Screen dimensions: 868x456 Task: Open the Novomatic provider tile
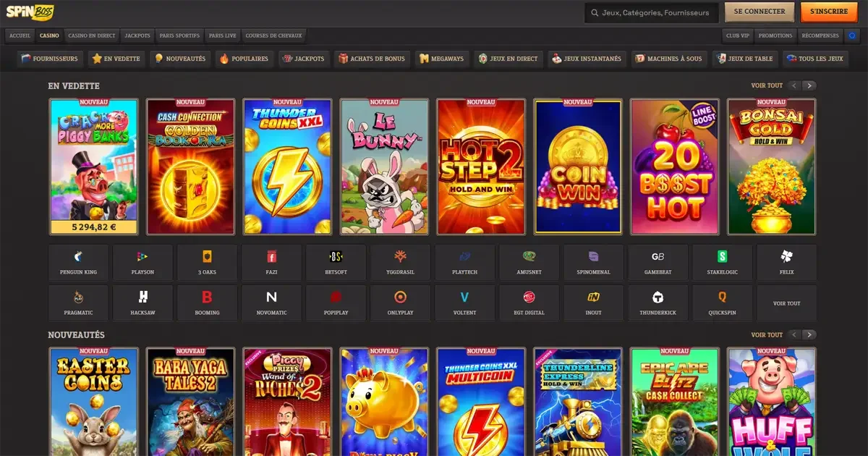271,303
